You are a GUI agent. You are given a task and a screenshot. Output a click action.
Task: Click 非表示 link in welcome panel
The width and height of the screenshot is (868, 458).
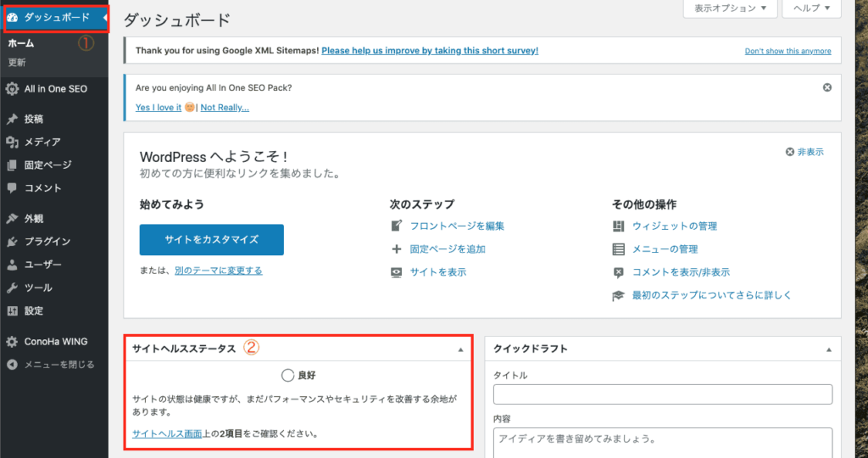(810, 152)
